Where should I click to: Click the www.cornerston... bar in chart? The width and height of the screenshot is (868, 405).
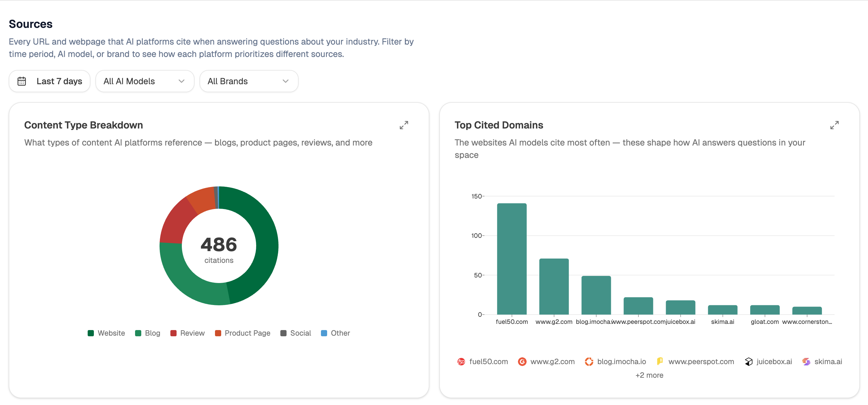(807, 310)
